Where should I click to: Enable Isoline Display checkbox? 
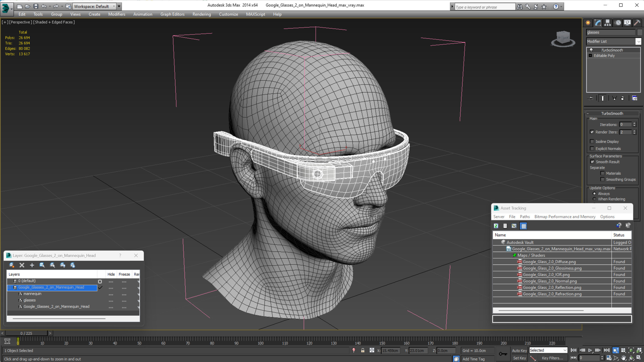tap(592, 141)
